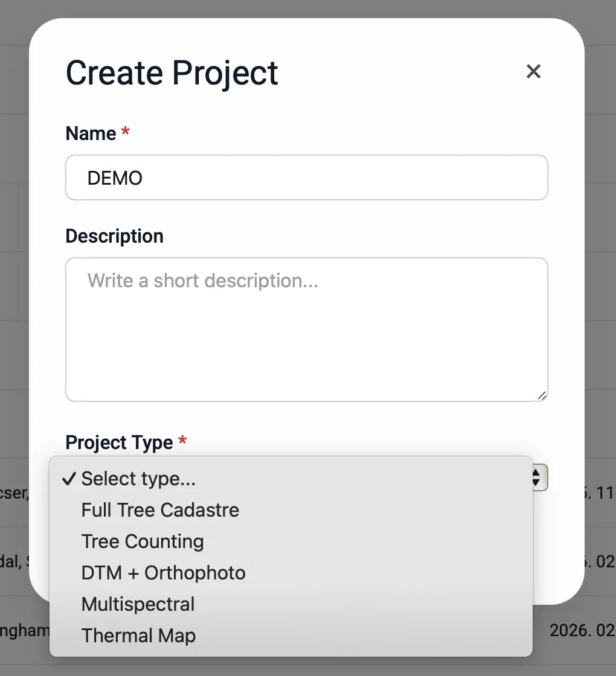Click the partially hidden 'cser,' table cell
This screenshot has height=676, width=616.
pos(14,493)
